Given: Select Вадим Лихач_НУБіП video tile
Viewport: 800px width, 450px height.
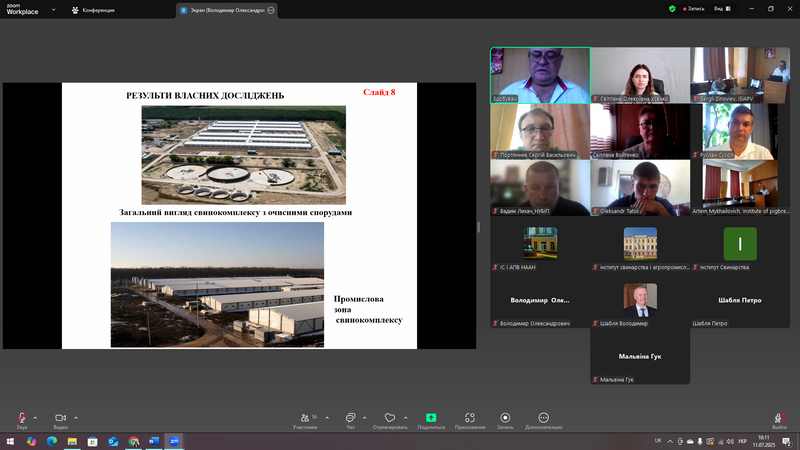Looking at the screenshot, I should pos(540,188).
